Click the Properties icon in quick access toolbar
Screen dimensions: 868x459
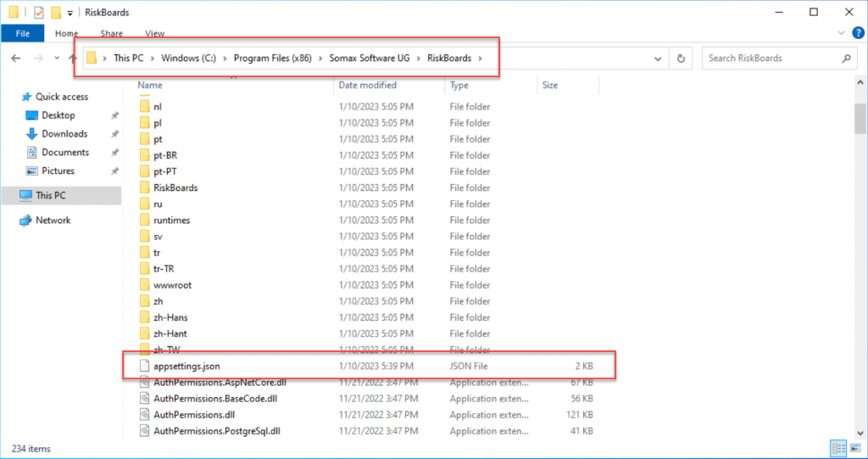click(38, 13)
